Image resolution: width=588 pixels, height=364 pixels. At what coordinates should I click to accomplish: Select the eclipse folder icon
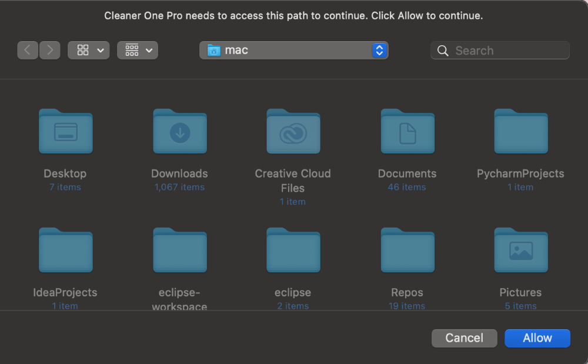[293, 250]
